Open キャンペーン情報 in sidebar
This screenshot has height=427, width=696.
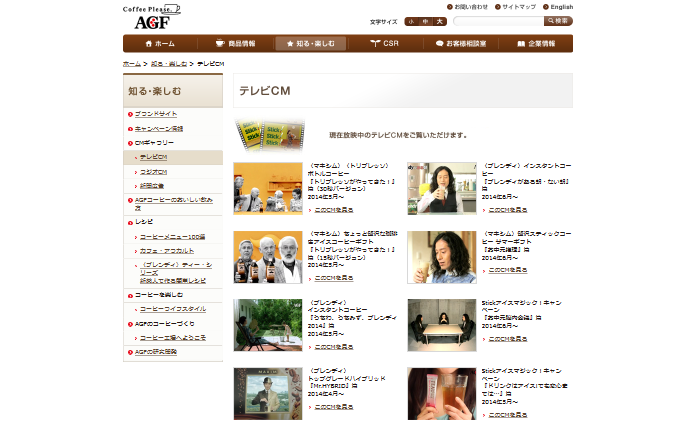[159, 129]
